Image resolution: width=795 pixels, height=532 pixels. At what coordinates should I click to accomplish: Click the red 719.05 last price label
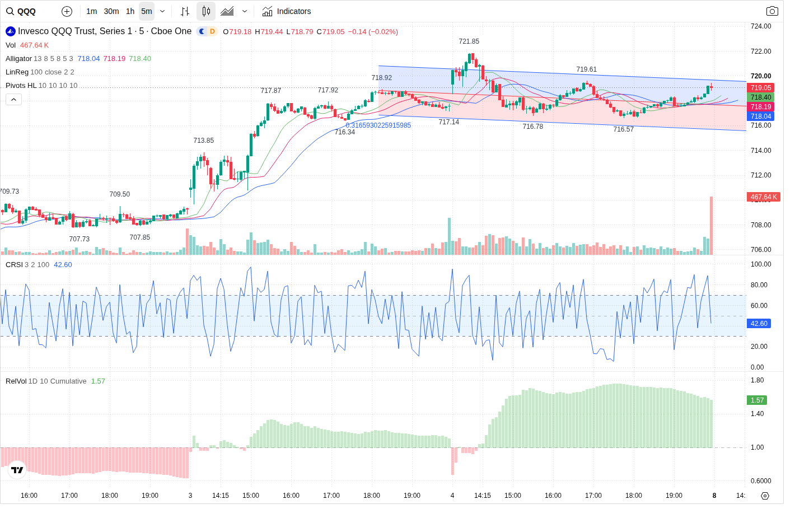[761, 88]
